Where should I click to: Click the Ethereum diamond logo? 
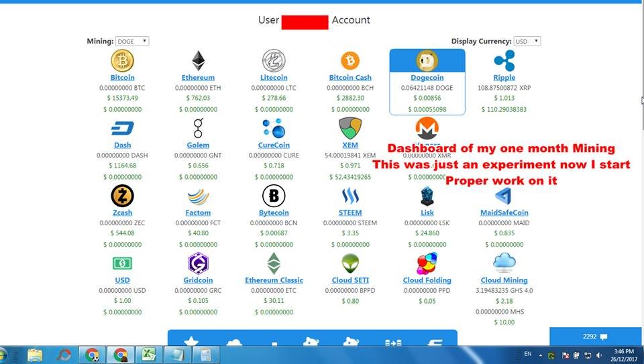coord(198,61)
